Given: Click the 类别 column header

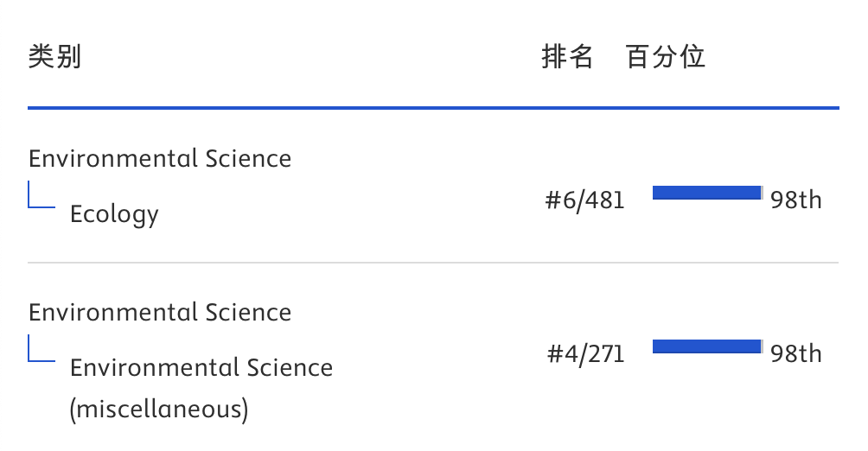Looking at the screenshot, I should coord(54,56).
